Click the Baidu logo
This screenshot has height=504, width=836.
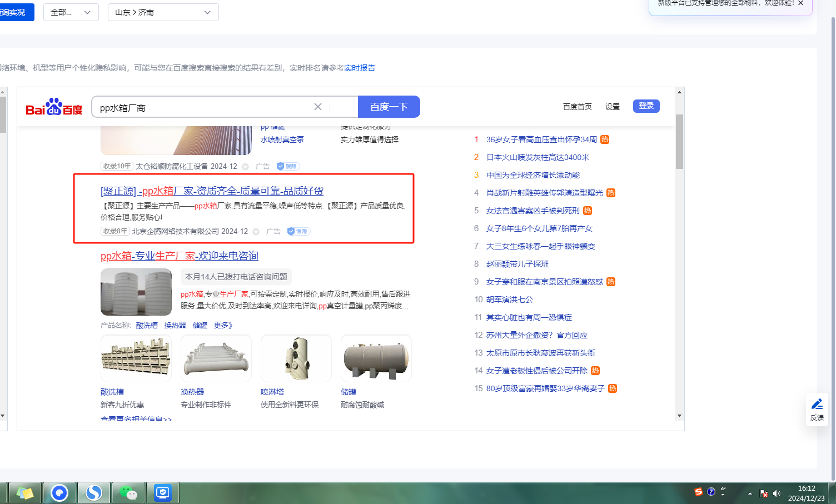pyautogui.click(x=54, y=107)
